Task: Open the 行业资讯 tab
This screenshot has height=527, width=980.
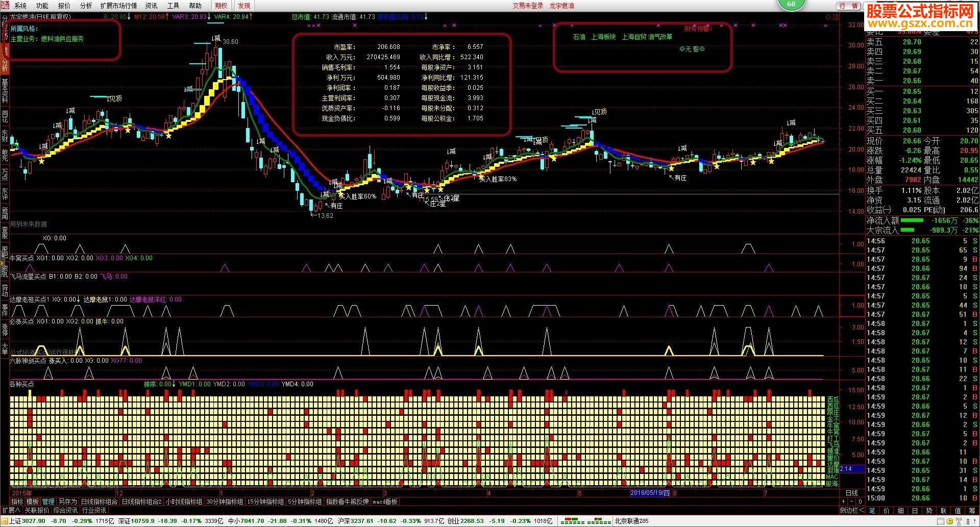Action: pyautogui.click(x=94, y=510)
